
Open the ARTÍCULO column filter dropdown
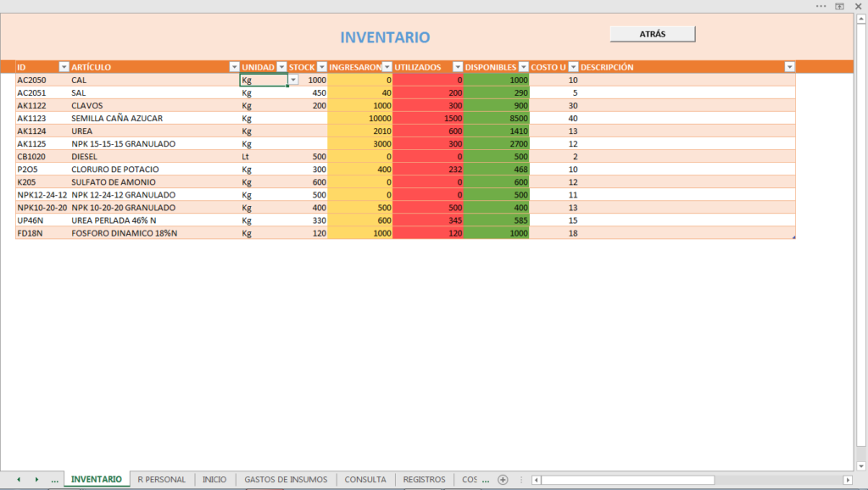tap(234, 67)
